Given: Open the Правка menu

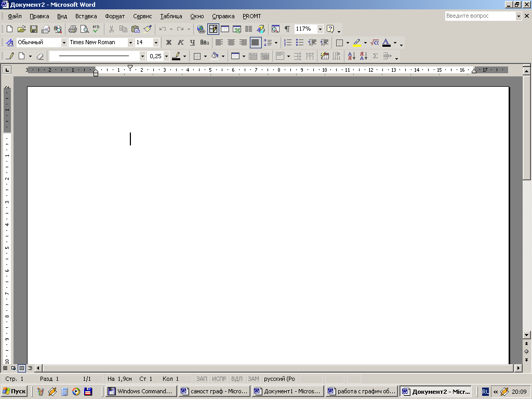Looking at the screenshot, I should (39, 16).
